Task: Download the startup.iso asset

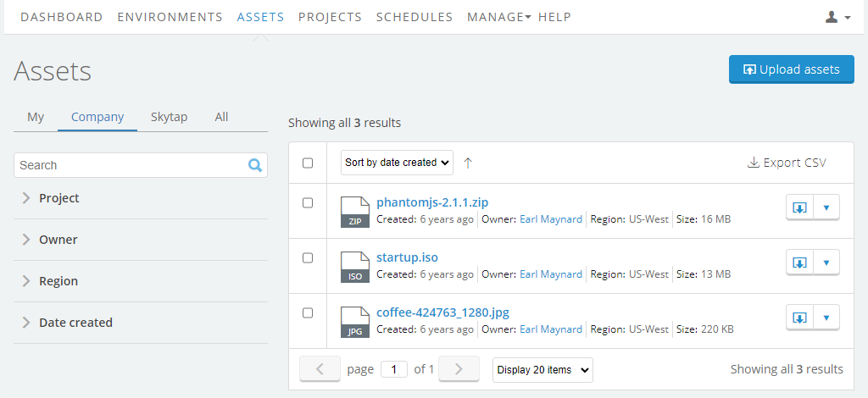Action: click(x=799, y=263)
